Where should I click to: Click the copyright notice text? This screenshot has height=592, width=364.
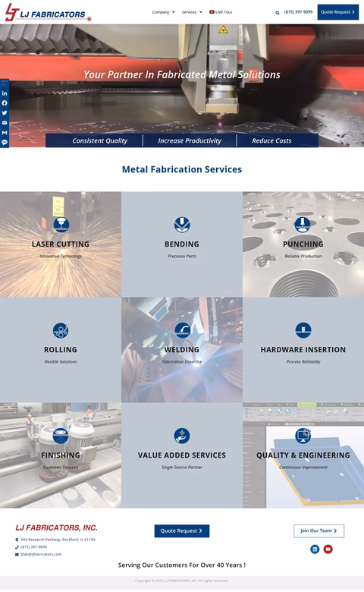click(182, 581)
